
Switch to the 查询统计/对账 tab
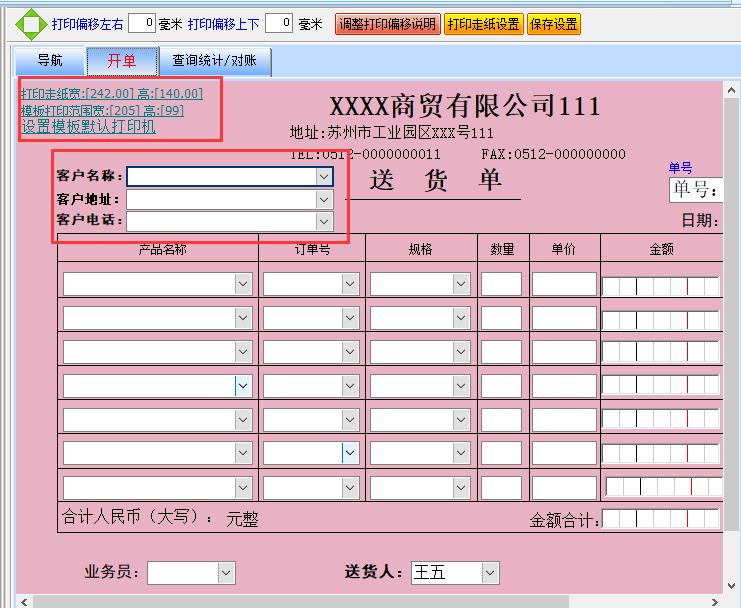214,61
